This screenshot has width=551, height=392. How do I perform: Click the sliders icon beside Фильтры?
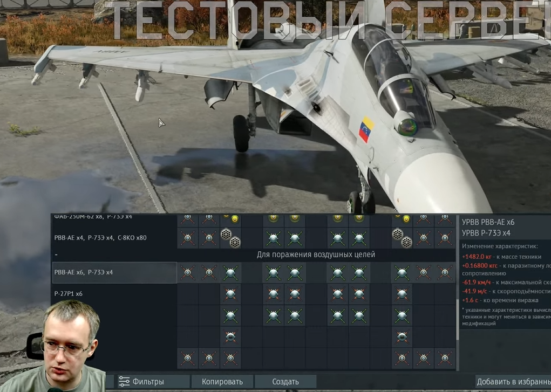coord(124,381)
